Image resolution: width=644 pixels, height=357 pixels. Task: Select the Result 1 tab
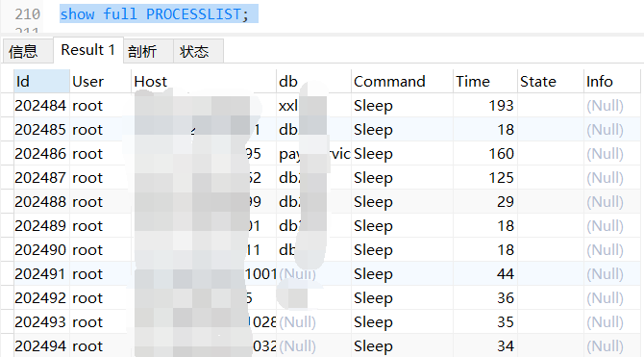pos(87,50)
